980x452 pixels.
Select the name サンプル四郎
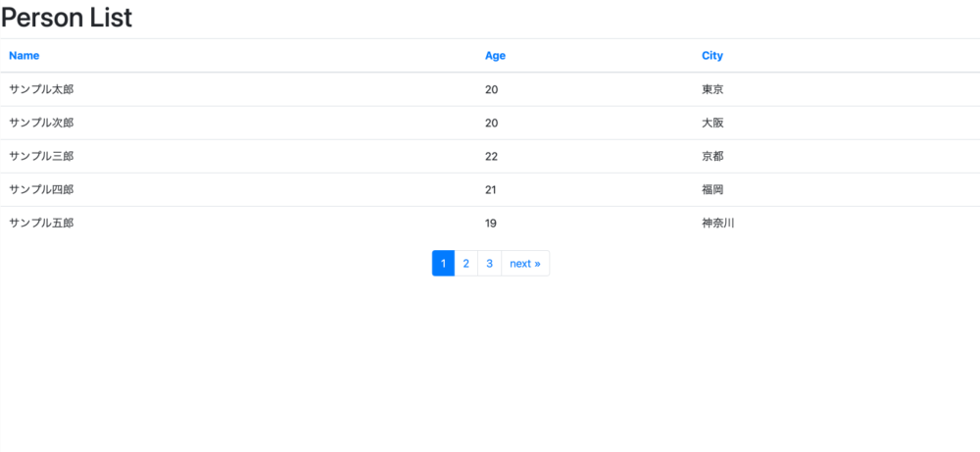pyautogui.click(x=41, y=189)
